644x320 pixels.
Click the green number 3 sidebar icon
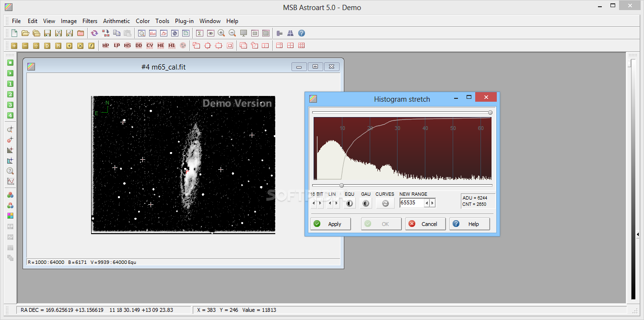tap(10, 105)
